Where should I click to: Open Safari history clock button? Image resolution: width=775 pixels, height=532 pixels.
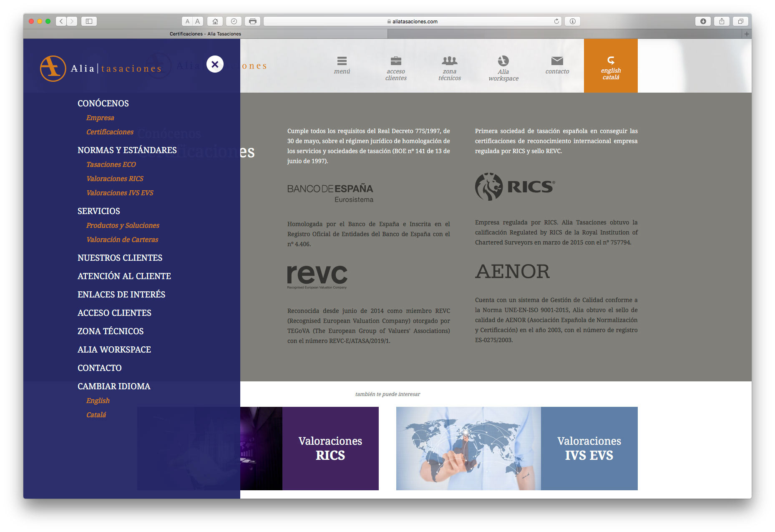coord(234,21)
